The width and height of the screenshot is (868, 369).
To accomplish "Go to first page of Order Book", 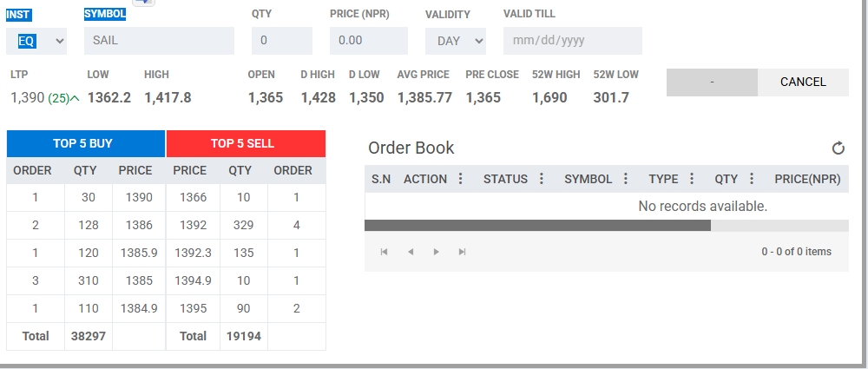I will pos(384,252).
